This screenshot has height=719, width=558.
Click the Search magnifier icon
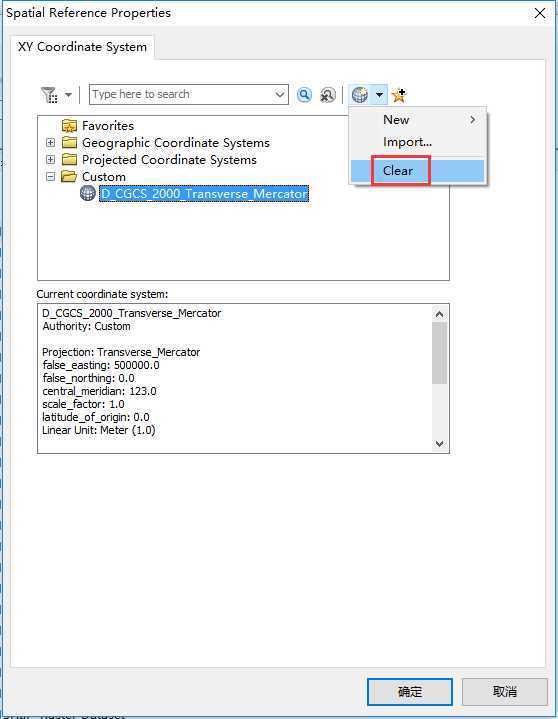point(304,94)
